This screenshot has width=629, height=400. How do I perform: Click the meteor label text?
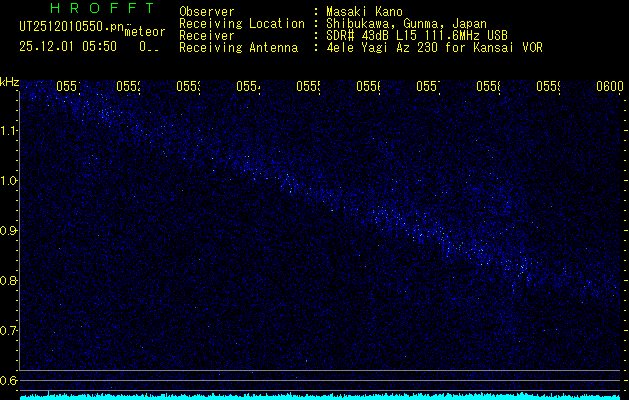(145, 32)
